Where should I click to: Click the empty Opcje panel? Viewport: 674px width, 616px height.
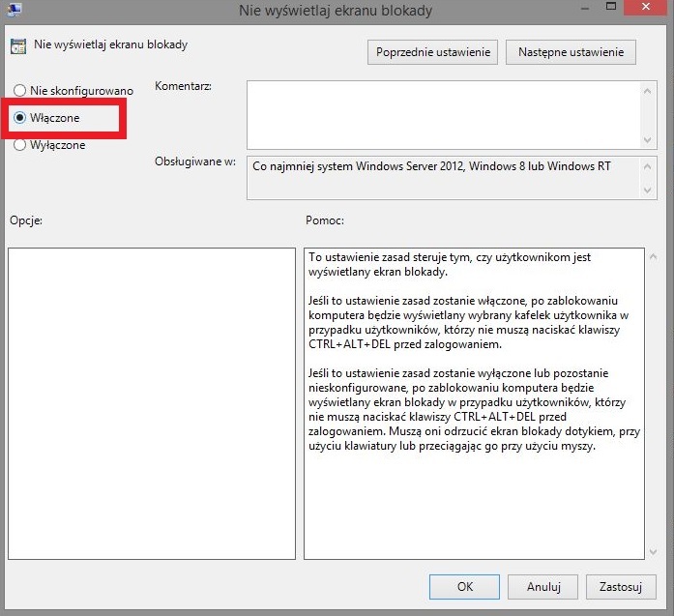click(152, 403)
